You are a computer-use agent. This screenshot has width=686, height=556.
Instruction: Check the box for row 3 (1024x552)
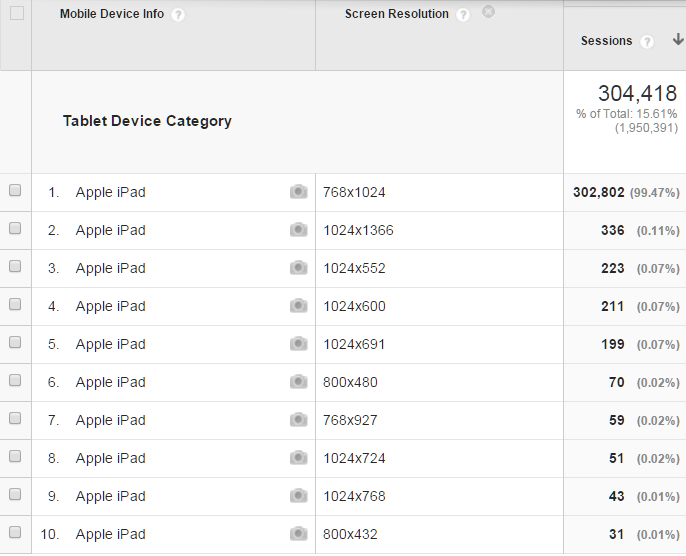tap(15, 266)
